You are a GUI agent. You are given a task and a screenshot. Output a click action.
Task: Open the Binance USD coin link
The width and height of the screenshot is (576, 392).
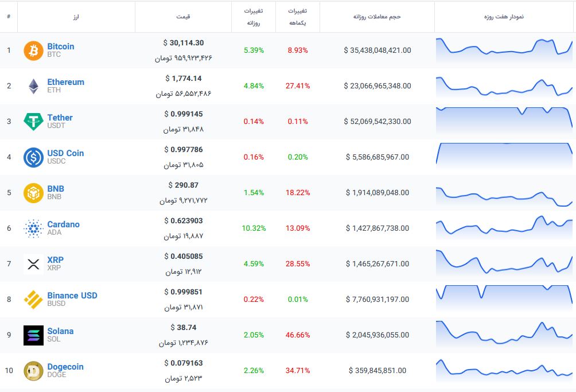(72, 296)
